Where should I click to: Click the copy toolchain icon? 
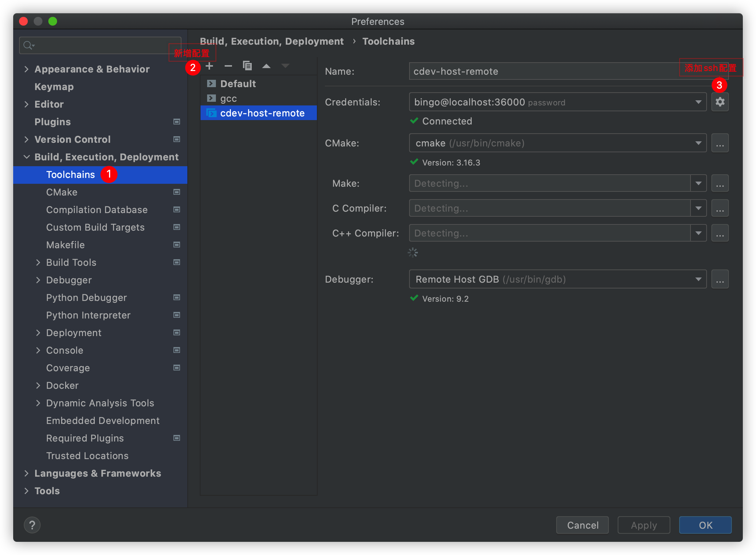247,66
